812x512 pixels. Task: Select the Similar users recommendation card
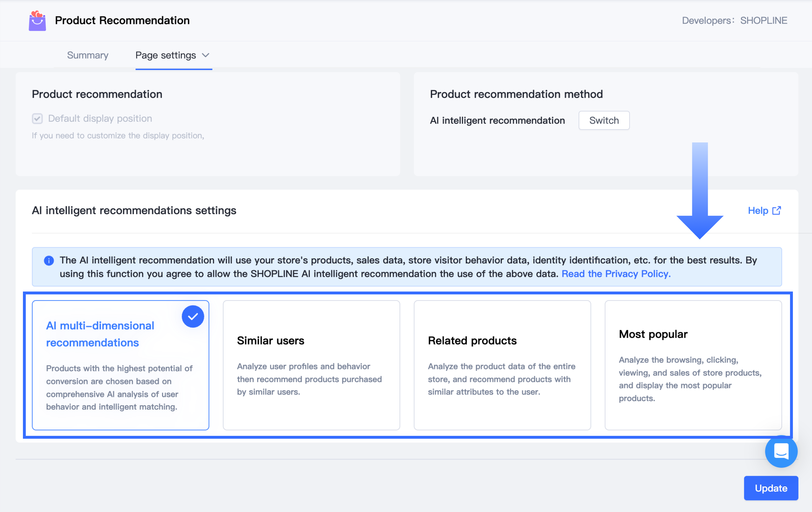pos(311,365)
